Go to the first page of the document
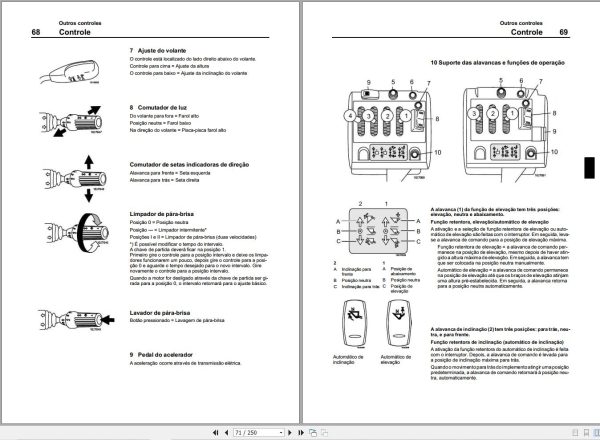This screenshot has height=440, width=600. coord(215,433)
